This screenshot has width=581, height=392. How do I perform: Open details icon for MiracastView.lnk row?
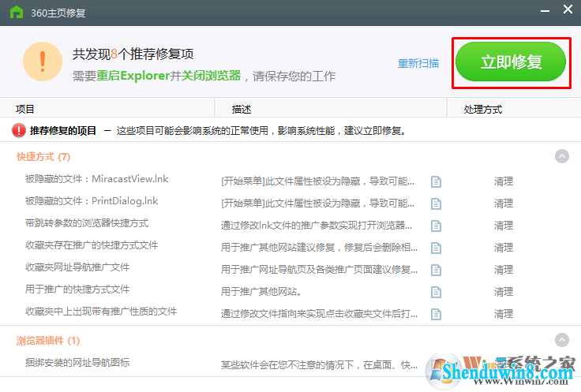[x=436, y=181]
